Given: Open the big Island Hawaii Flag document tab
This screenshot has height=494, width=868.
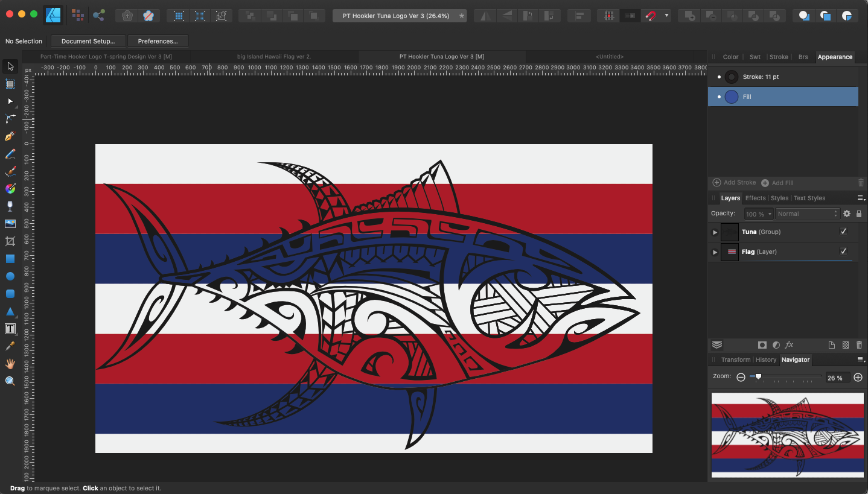Looking at the screenshot, I should pyautogui.click(x=274, y=57).
